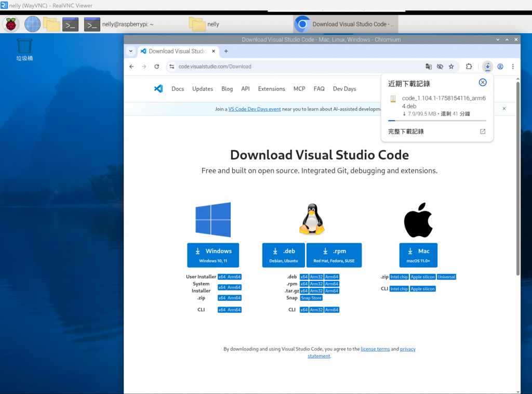
Task: Click the Linux penguin image
Action: pos(312,219)
